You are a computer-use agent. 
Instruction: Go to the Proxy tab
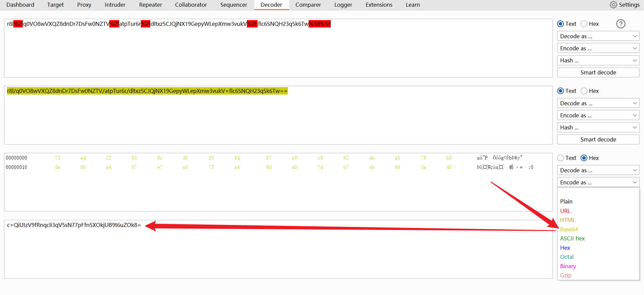(84, 5)
